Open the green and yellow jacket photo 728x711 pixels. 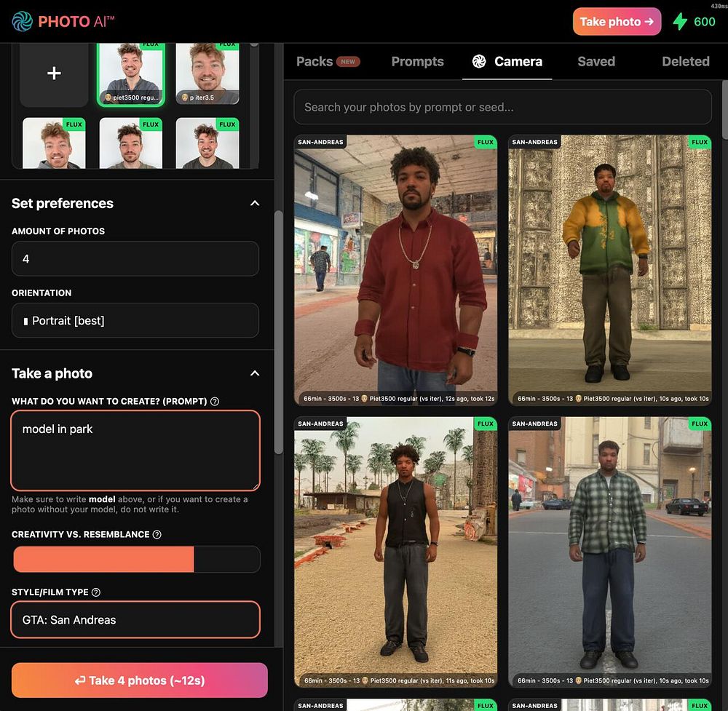609,270
